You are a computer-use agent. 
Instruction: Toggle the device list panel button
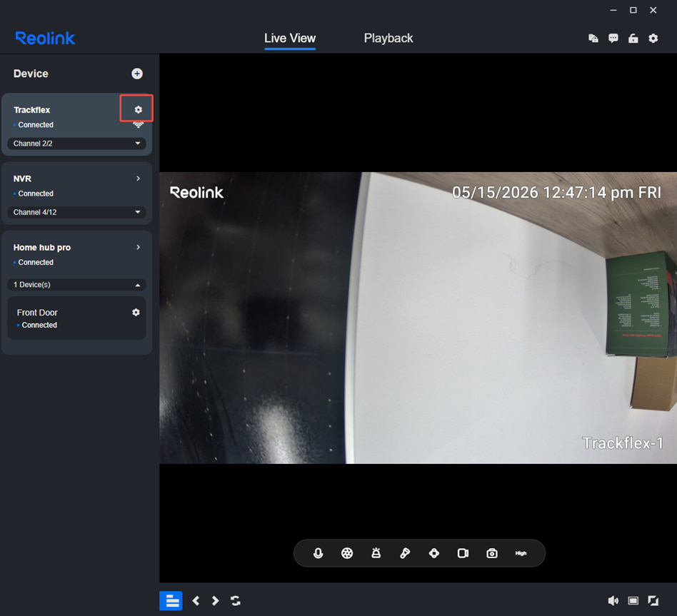pyautogui.click(x=171, y=600)
